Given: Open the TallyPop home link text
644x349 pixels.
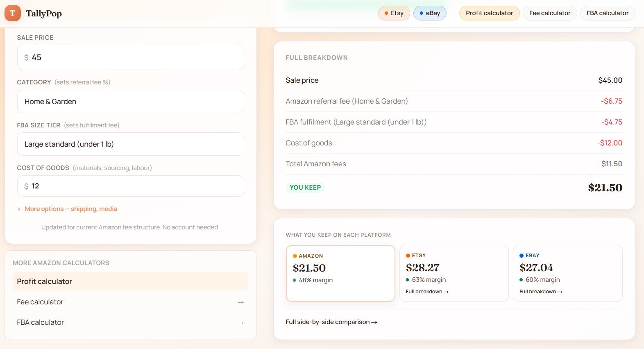Looking at the screenshot, I should coord(44,14).
